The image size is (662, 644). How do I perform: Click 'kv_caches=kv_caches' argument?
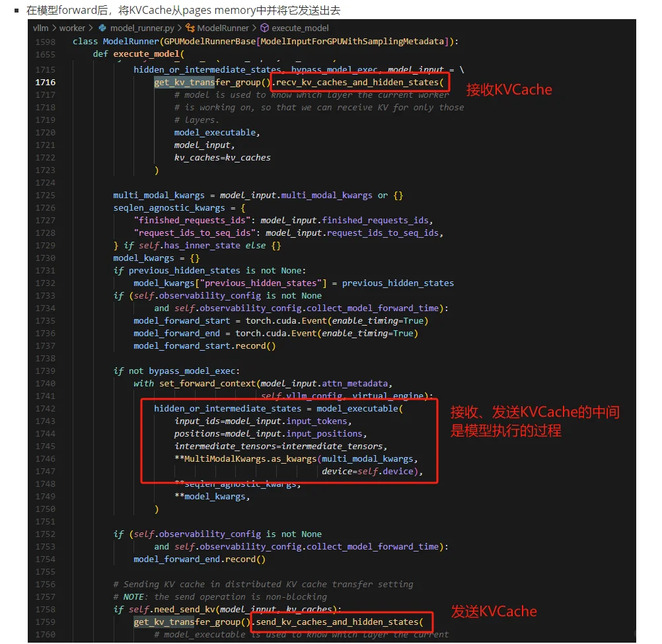coord(223,157)
